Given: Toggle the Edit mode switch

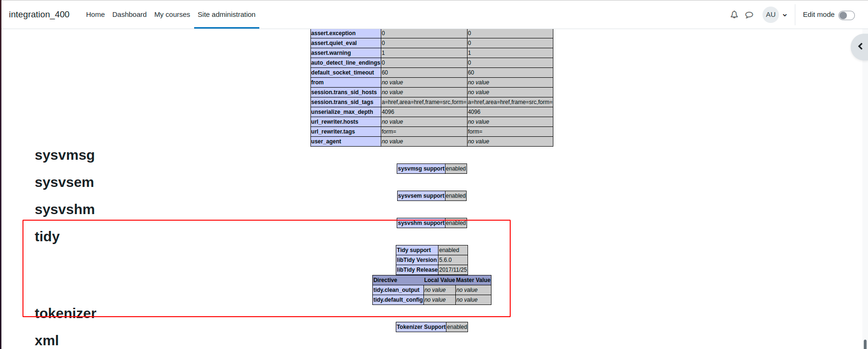Looking at the screenshot, I should pyautogui.click(x=846, y=15).
